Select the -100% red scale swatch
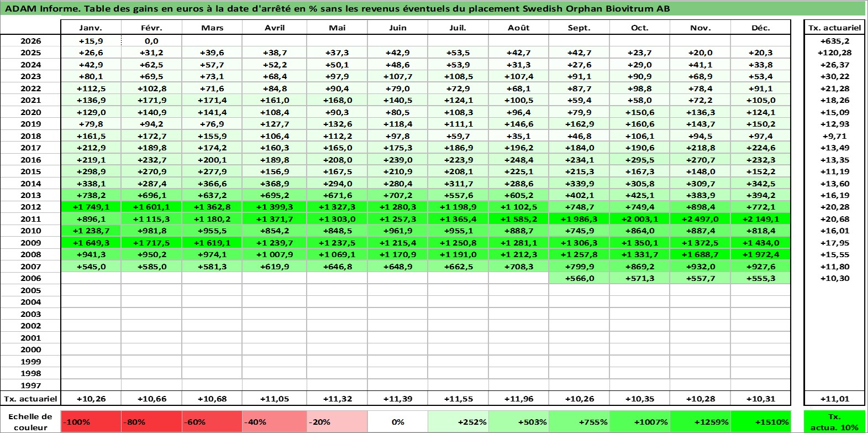 tap(91, 421)
